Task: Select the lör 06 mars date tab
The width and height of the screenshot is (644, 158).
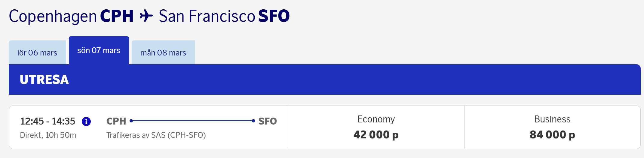Action: click(x=37, y=52)
